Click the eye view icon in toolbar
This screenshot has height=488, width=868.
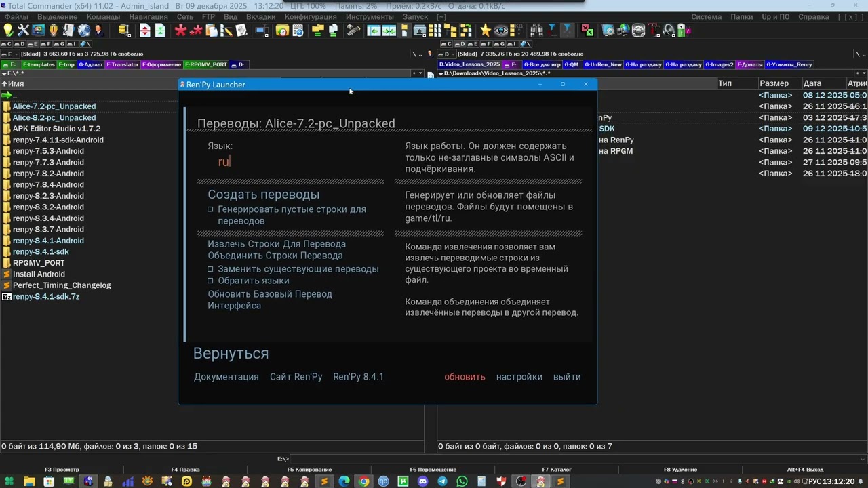pyautogui.click(x=500, y=30)
